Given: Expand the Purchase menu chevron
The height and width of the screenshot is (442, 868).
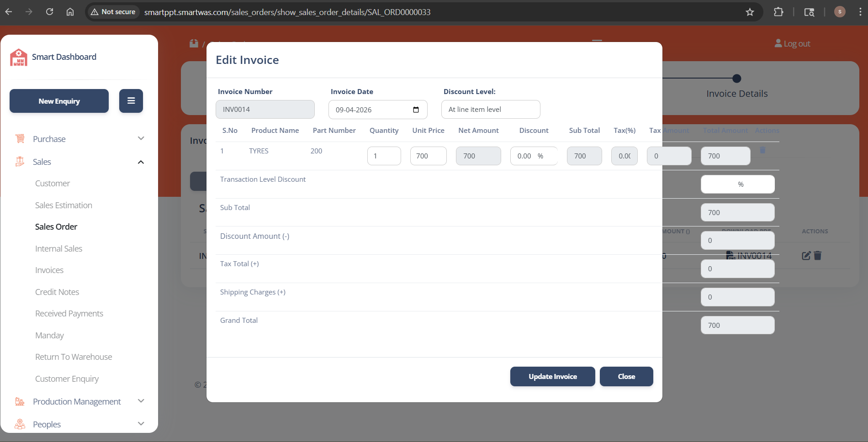Looking at the screenshot, I should (141, 138).
